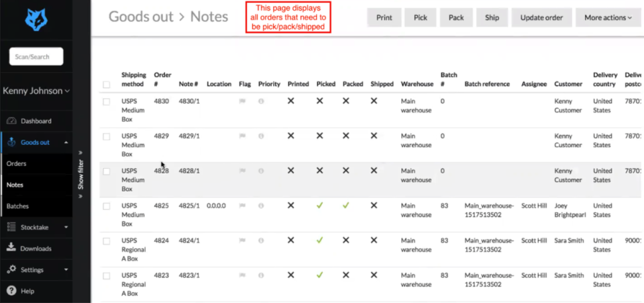644x303 pixels.
Task: Click priority info icon for order 4830
Action: pos(261,101)
